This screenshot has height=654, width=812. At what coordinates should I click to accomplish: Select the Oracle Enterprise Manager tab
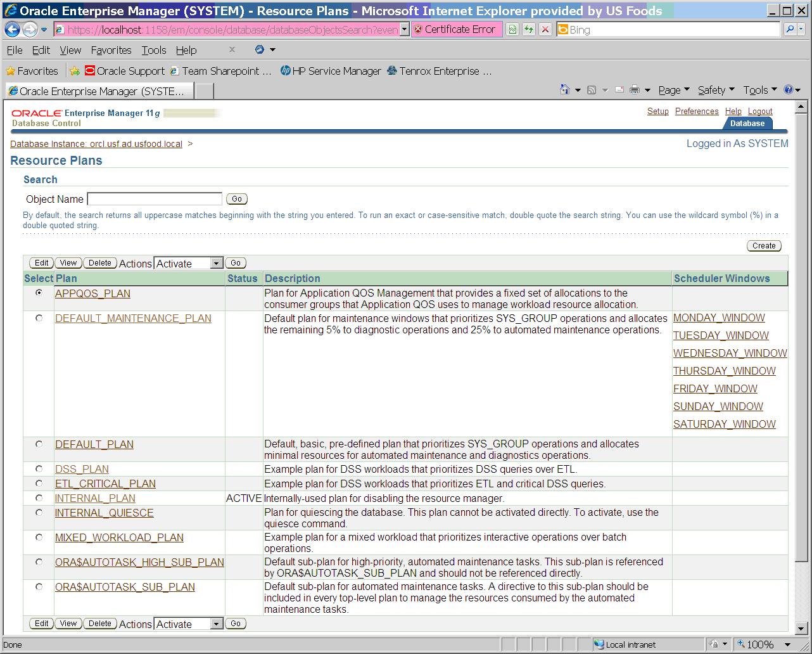pos(98,91)
